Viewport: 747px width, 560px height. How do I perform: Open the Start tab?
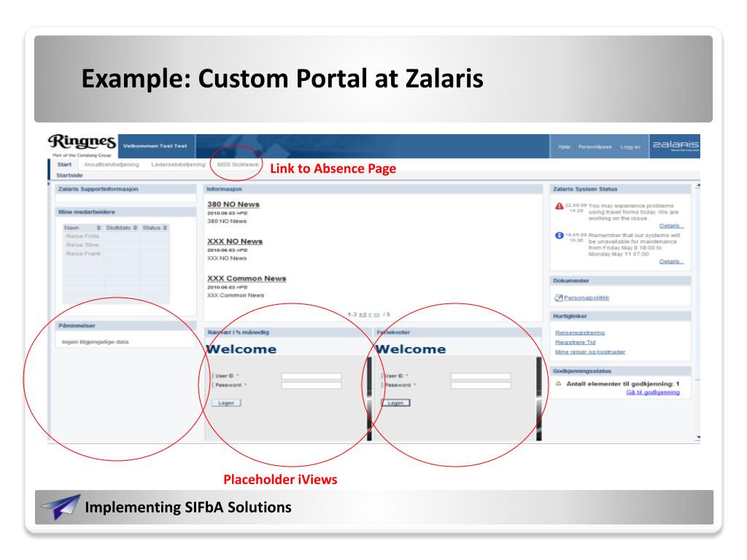coord(64,164)
